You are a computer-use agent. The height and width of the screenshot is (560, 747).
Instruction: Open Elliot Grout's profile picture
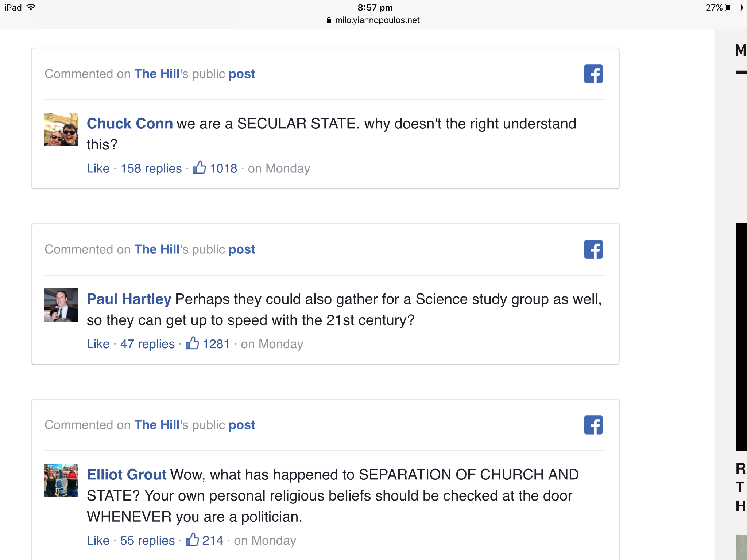[x=61, y=481]
